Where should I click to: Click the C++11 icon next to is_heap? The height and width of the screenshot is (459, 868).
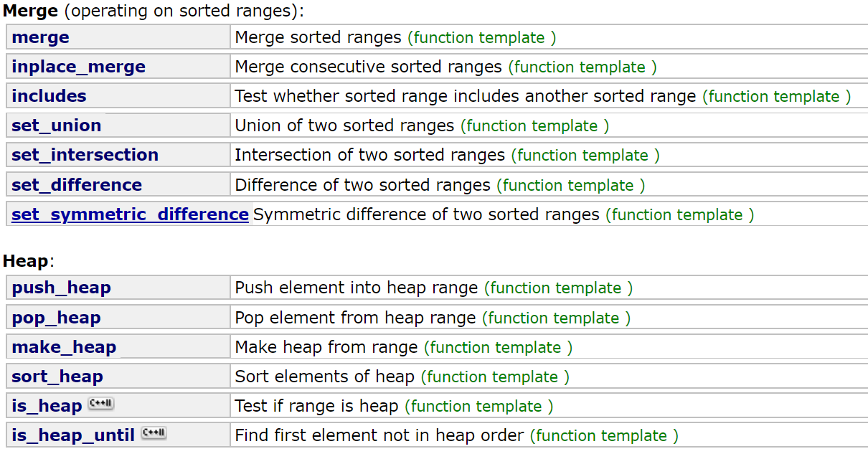point(100,404)
